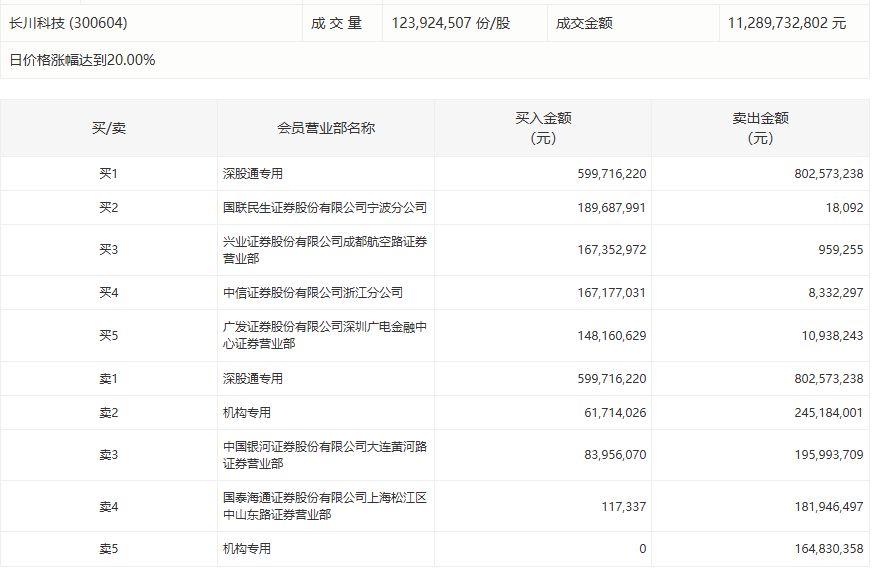Select buy amount 599,716,220 in 买1 row
872x573 pixels.
click(612, 174)
